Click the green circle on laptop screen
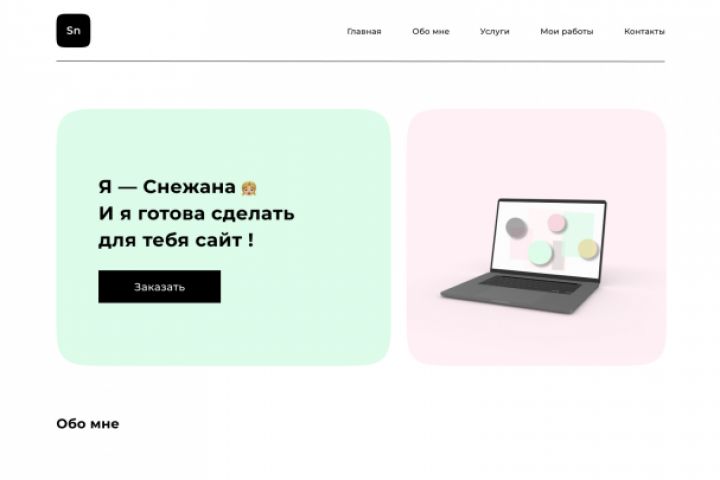The height and width of the screenshot is (480, 720). tap(540, 254)
